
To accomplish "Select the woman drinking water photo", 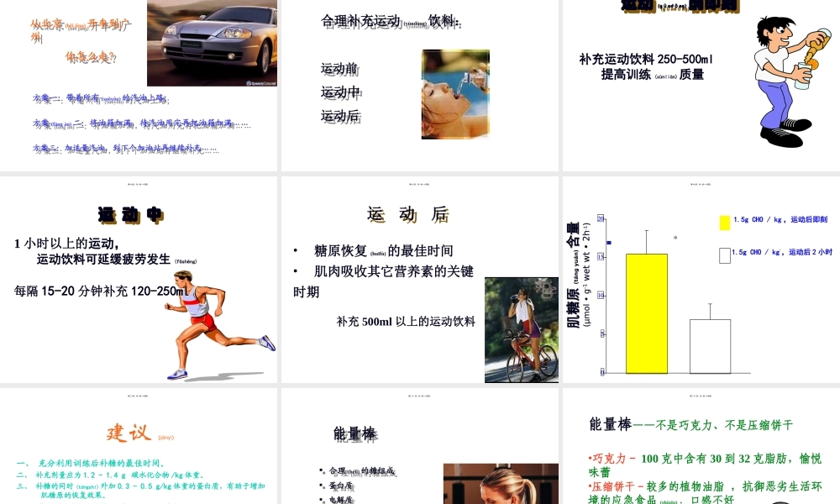I will (x=454, y=93).
